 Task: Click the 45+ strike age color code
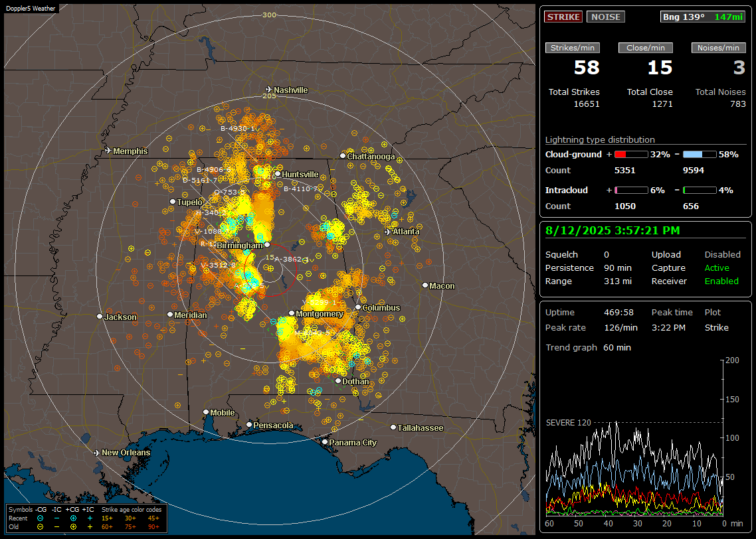tap(153, 518)
